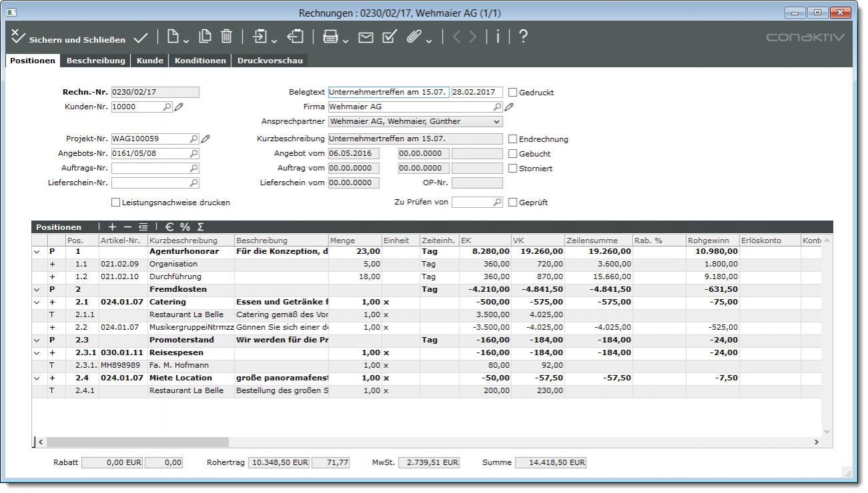The image size is (868, 493).
Task: Open the info icon in toolbar
Action: point(497,37)
